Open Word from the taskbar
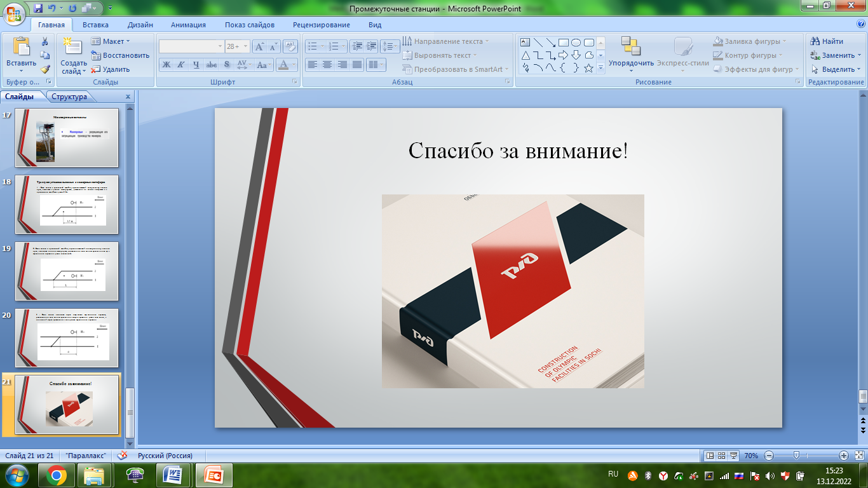 point(173,475)
